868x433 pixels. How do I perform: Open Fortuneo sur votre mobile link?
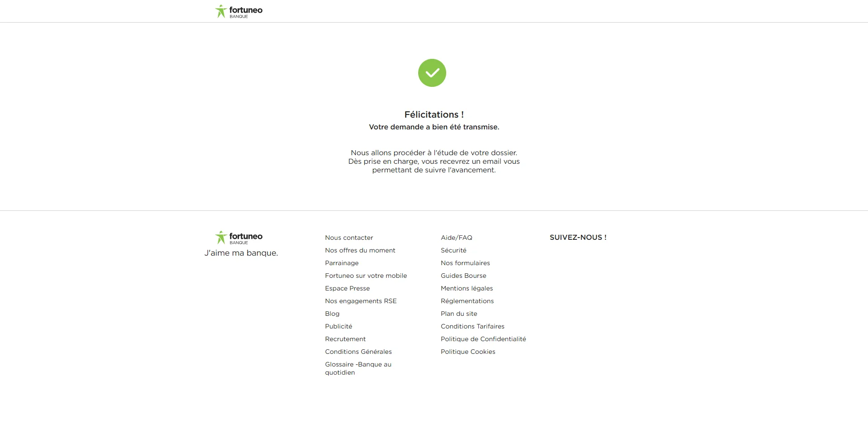pos(366,276)
